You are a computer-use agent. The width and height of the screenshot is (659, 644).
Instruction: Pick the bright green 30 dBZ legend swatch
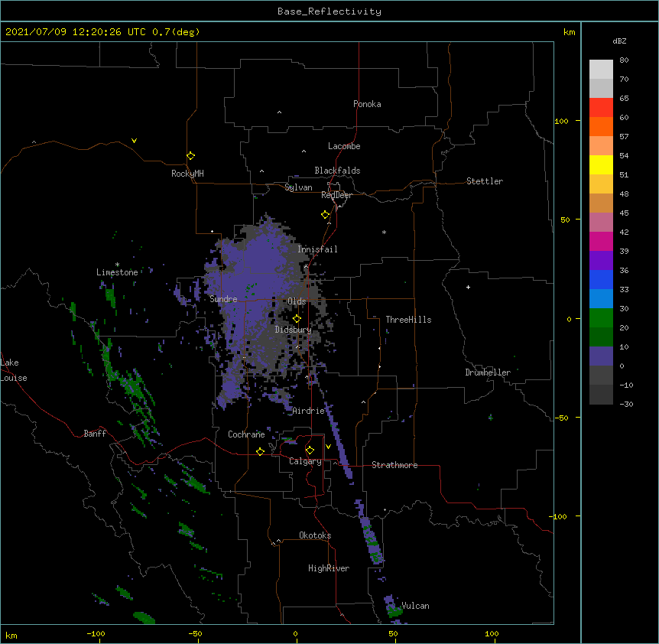coord(601,318)
